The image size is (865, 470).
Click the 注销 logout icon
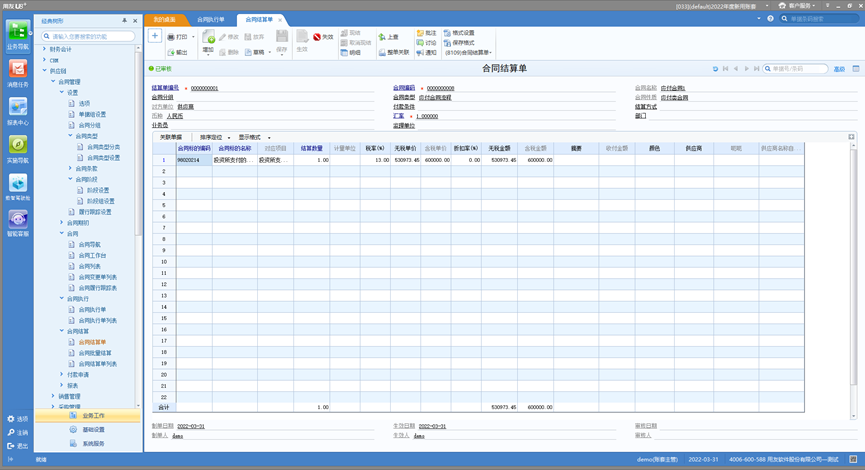click(x=10, y=432)
